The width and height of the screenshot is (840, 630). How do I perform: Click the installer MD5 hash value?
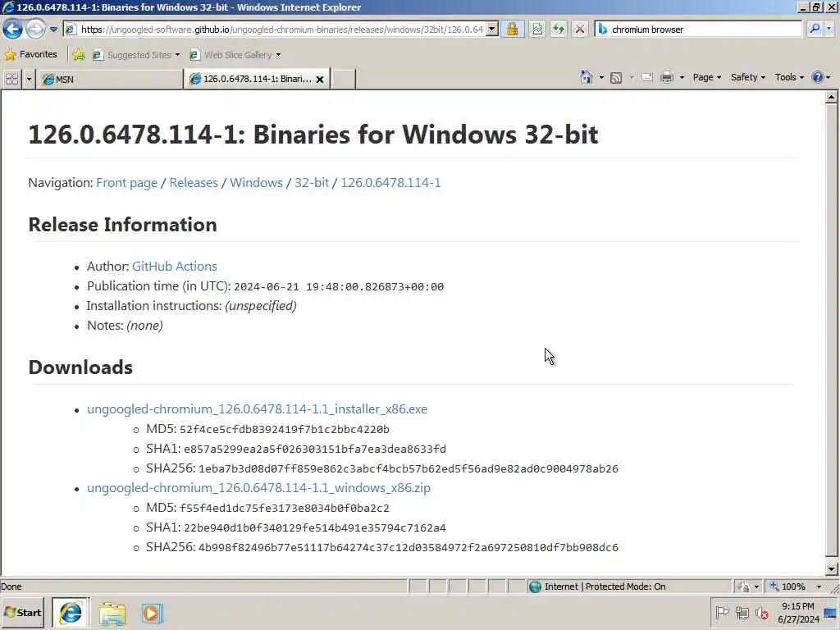[285, 430]
